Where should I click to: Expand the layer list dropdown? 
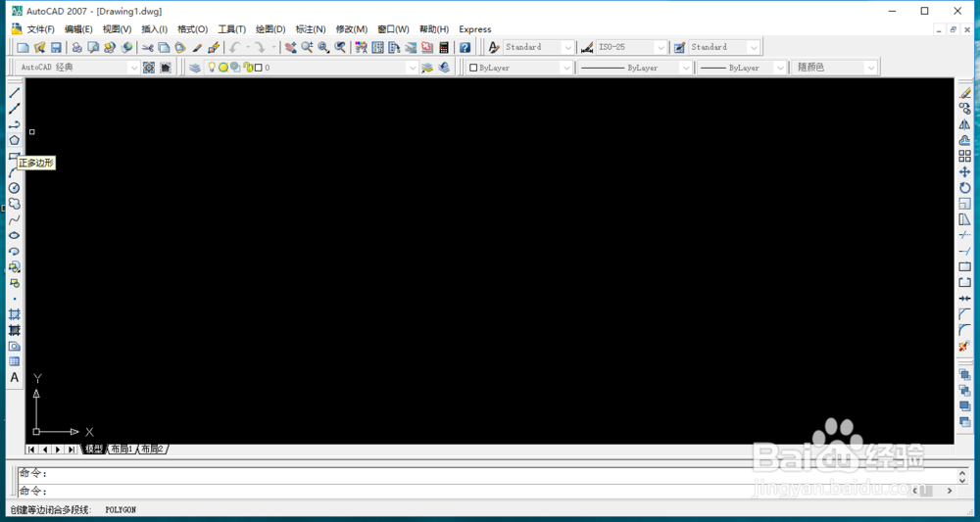tap(413, 68)
